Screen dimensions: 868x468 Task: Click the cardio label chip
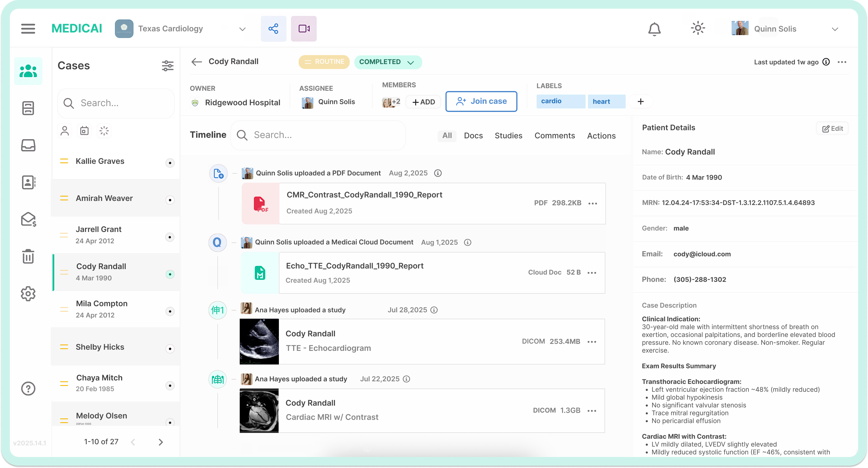(560, 101)
